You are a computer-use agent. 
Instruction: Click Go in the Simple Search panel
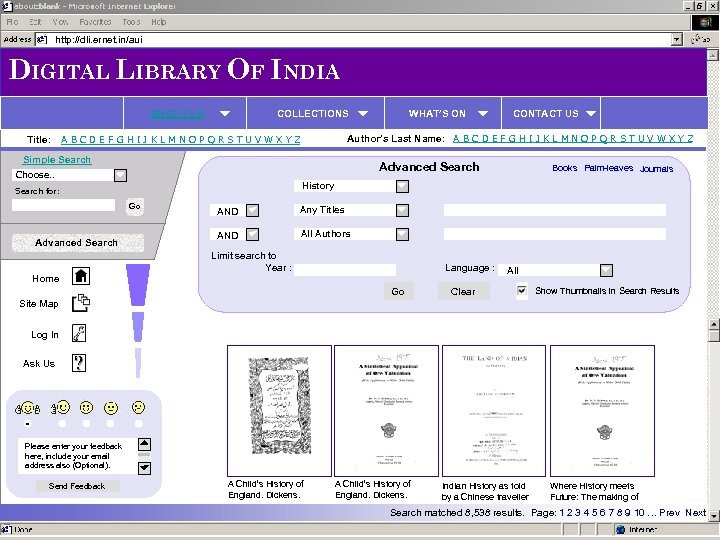(134, 206)
